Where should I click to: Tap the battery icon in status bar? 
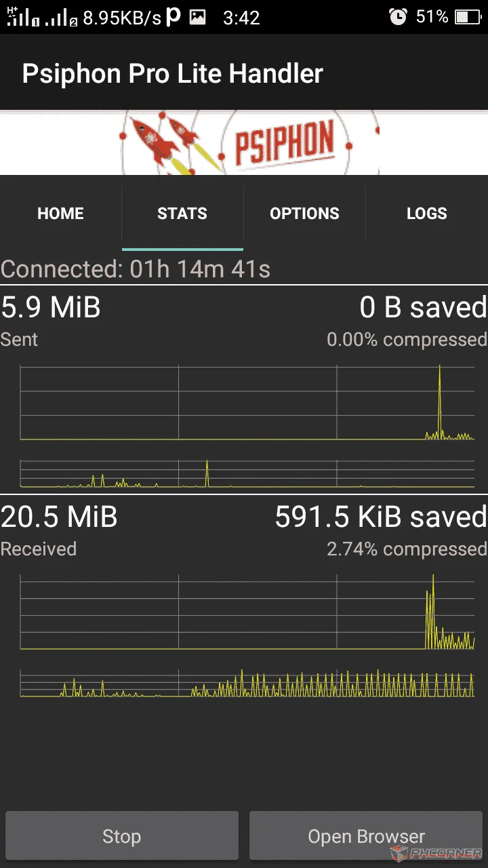(x=468, y=17)
